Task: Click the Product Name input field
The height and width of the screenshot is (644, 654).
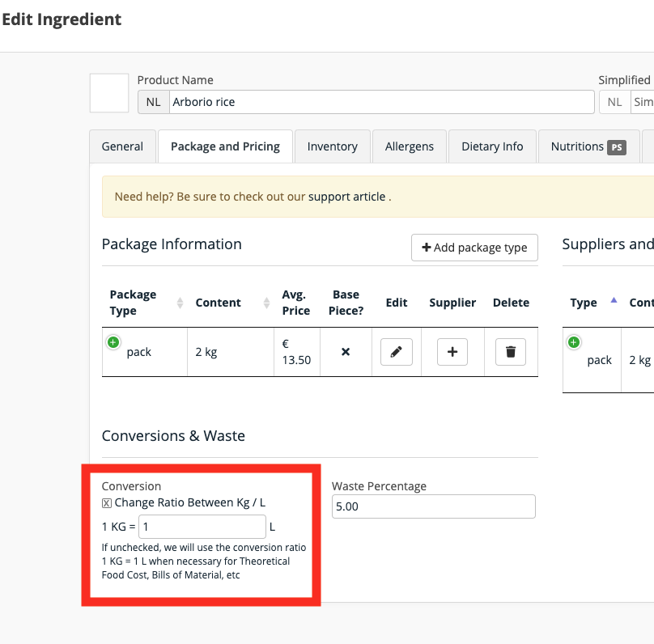Action: click(x=380, y=102)
